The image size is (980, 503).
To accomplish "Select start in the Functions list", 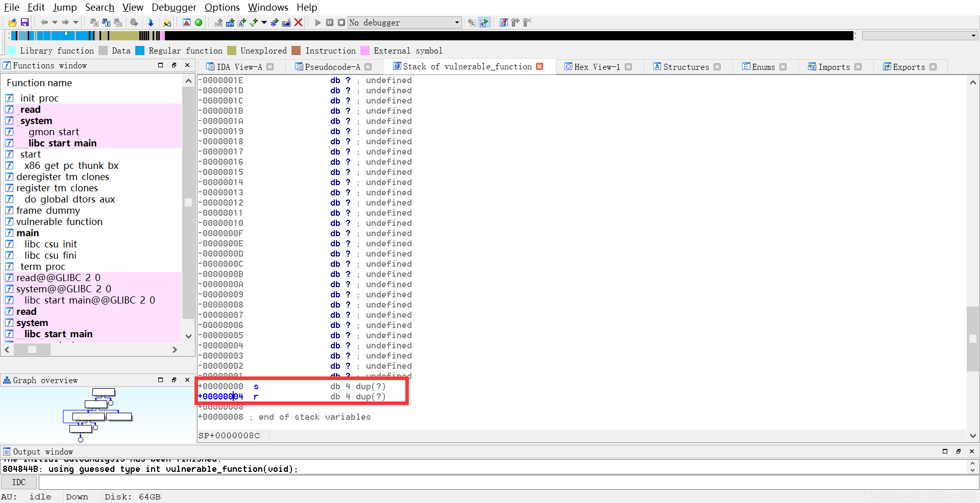I will pyautogui.click(x=31, y=155).
